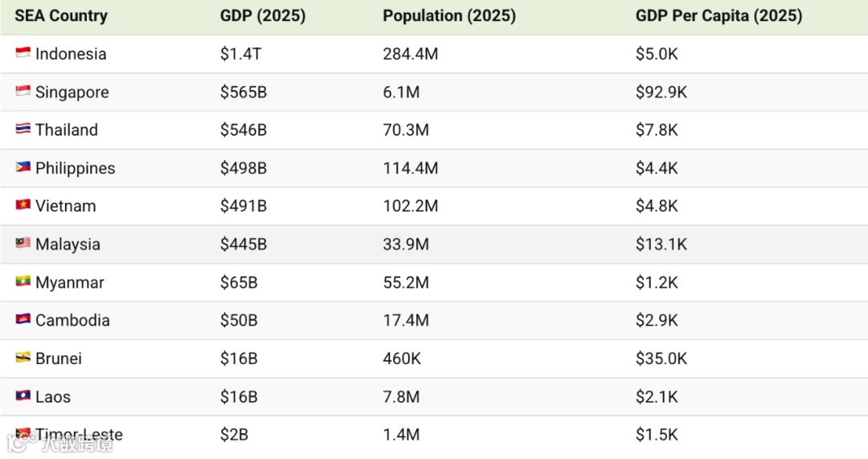
Task: Select Brunei's 460K population cell
Action: pyautogui.click(x=402, y=359)
